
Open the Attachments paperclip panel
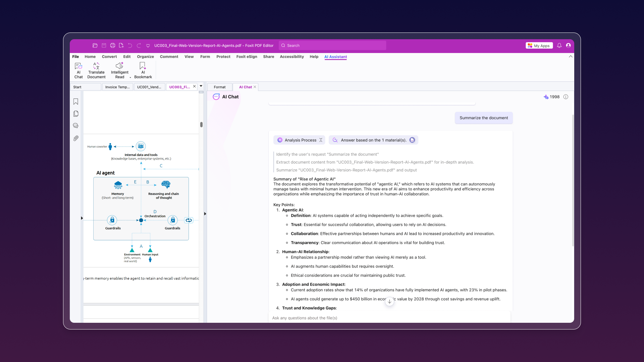(x=76, y=138)
